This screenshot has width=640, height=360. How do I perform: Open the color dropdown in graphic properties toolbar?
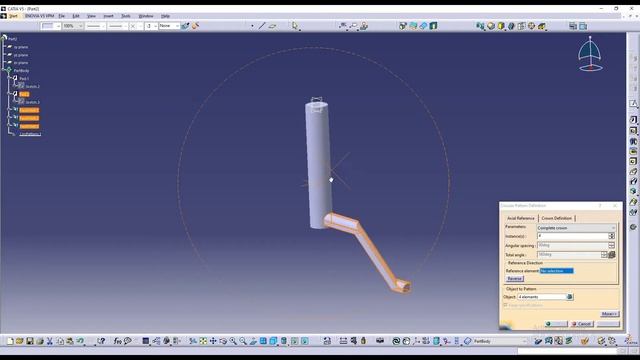[51, 26]
